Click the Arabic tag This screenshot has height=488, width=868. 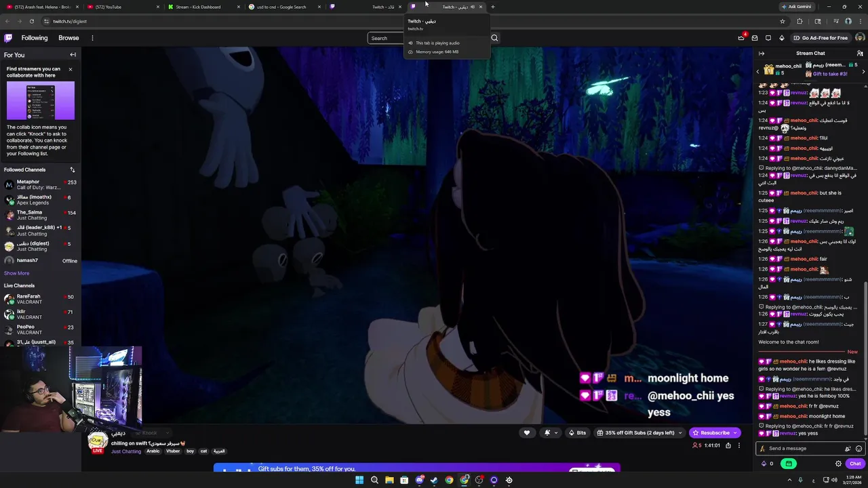[153, 451]
